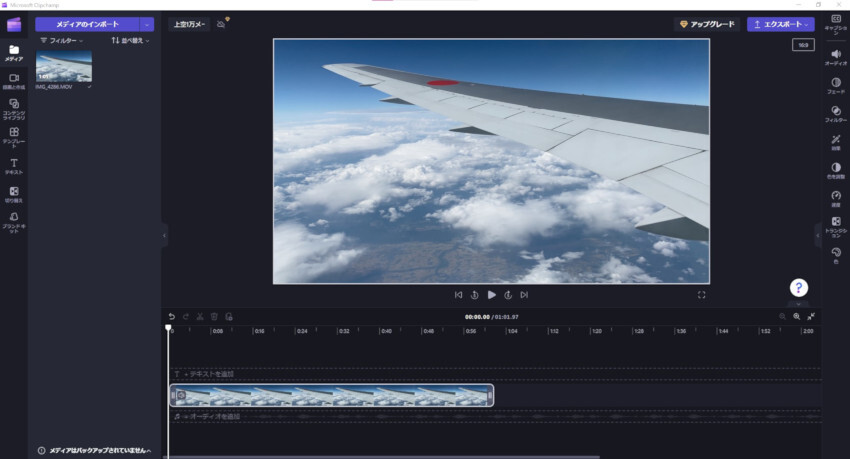Screen dimensions: 850x459
Task: Open the テンプレート (Templates) panel
Action: coord(14,135)
